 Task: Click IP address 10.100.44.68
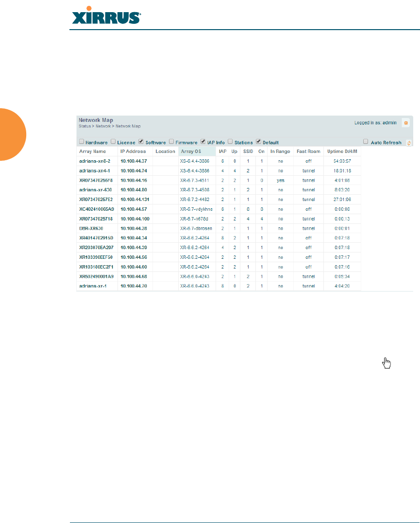pyautogui.click(x=134, y=276)
